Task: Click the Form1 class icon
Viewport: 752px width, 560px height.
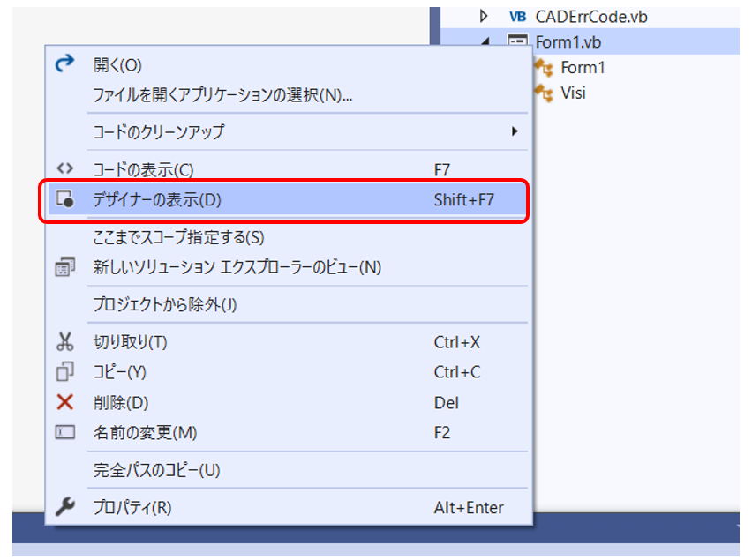Action: click(545, 68)
